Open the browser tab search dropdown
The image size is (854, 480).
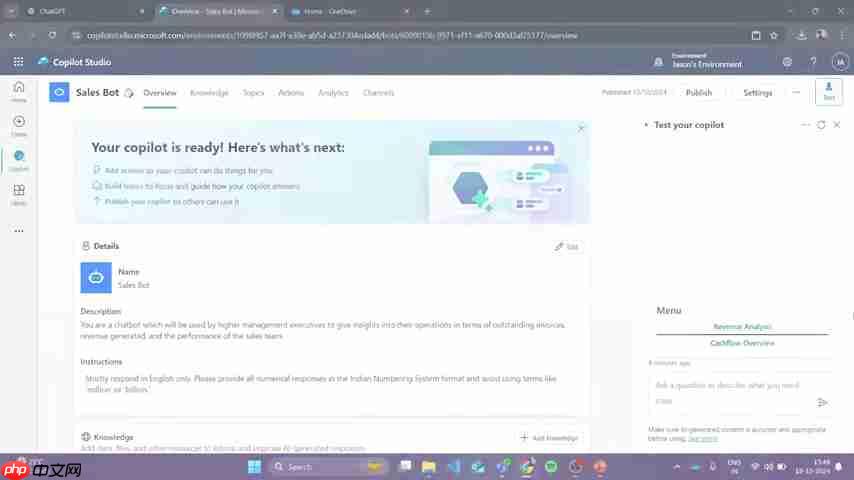[x=11, y=11]
